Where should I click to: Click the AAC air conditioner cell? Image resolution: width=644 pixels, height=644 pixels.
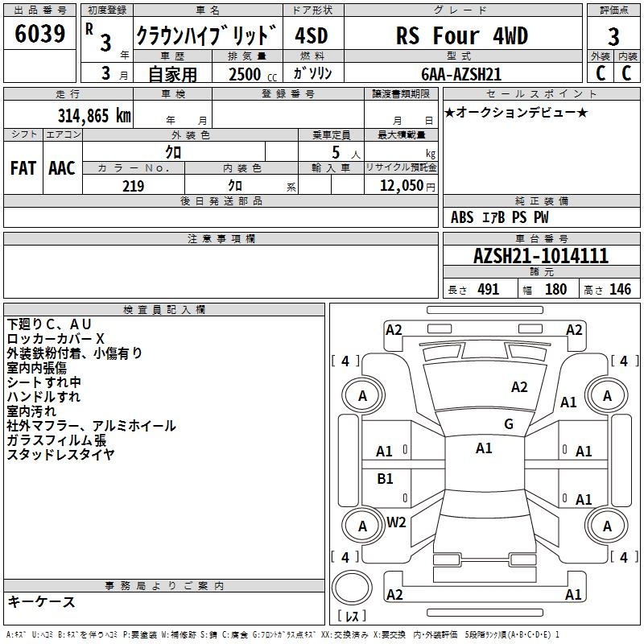coord(62,167)
